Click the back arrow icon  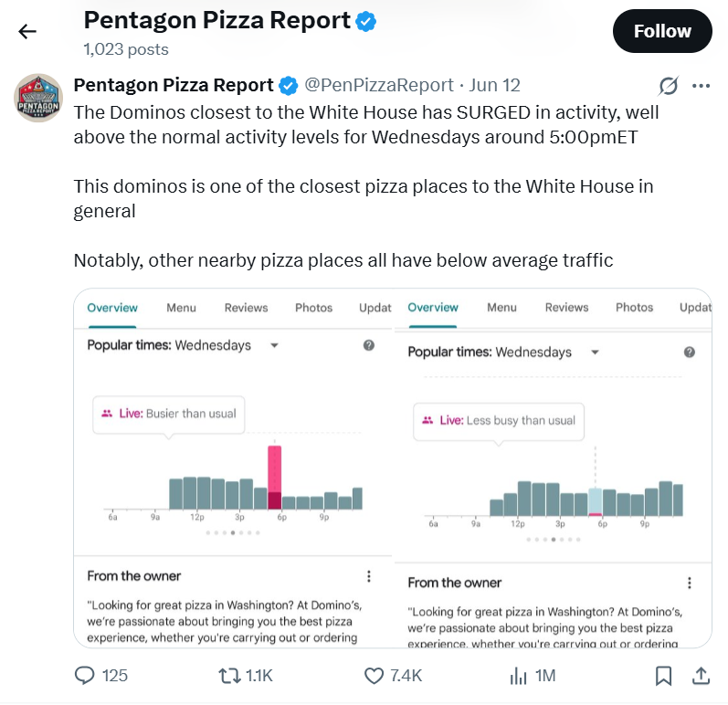(27, 32)
